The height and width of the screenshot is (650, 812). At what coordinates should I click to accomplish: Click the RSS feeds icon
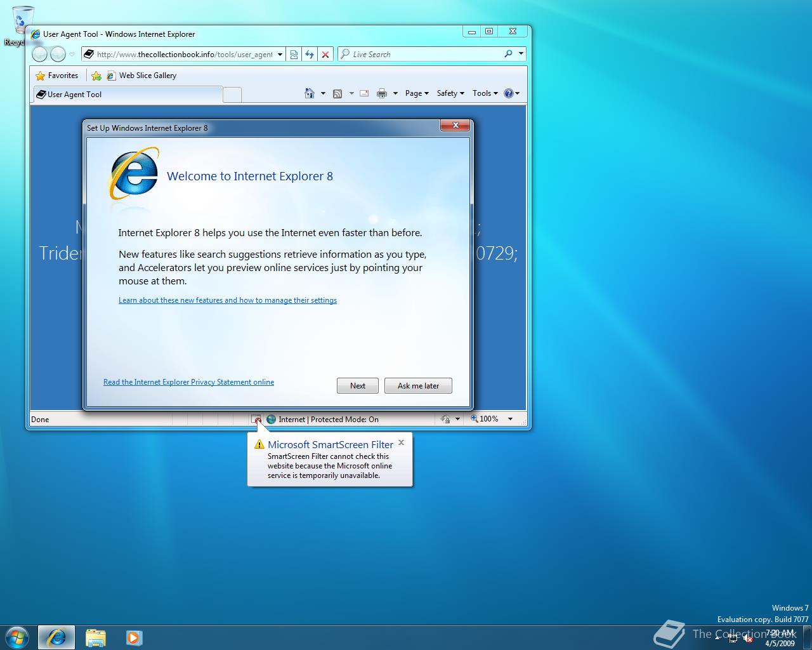[337, 93]
